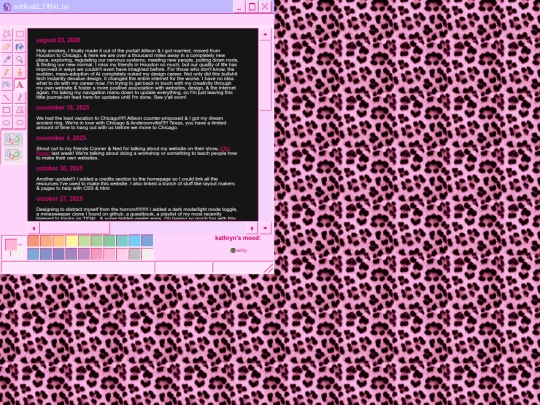Viewport: 540px width, 405px height.
Task: Activate the Pick Color eyedropper tool
Action: [x=7, y=59]
